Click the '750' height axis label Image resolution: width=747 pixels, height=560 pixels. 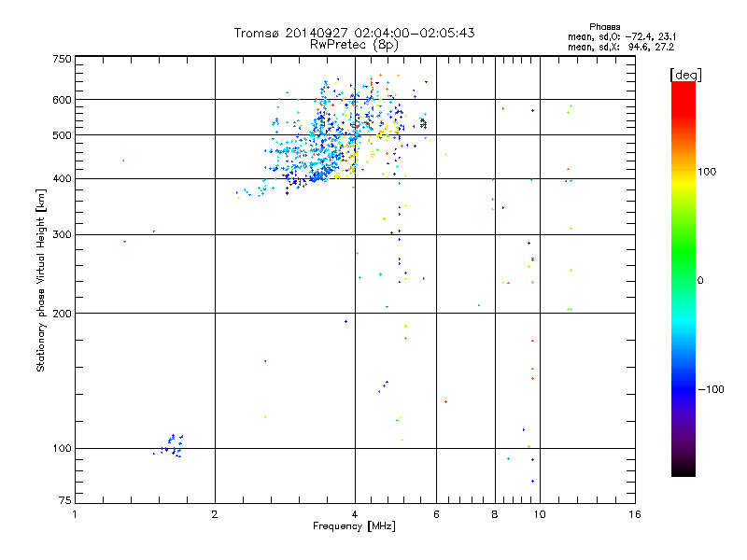(x=62, y=59)
